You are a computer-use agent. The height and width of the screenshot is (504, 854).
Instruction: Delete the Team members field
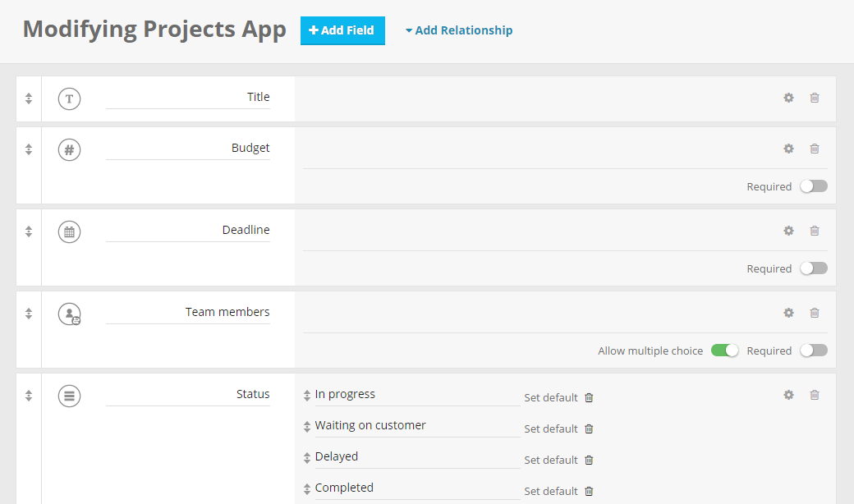815,313
